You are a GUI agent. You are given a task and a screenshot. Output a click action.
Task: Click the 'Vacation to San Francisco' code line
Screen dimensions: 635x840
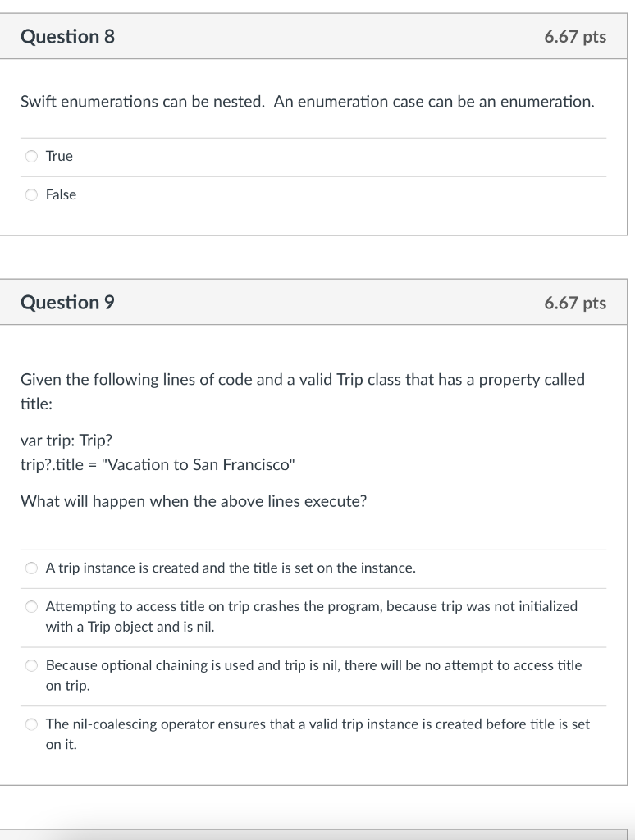(x=158, y=463)
